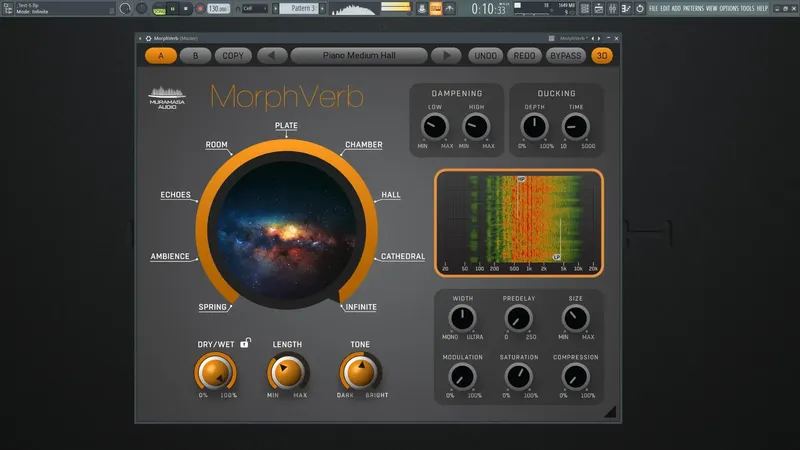
Task: Select the INFINITE reverb type
Action: click(x=361, y=307)
